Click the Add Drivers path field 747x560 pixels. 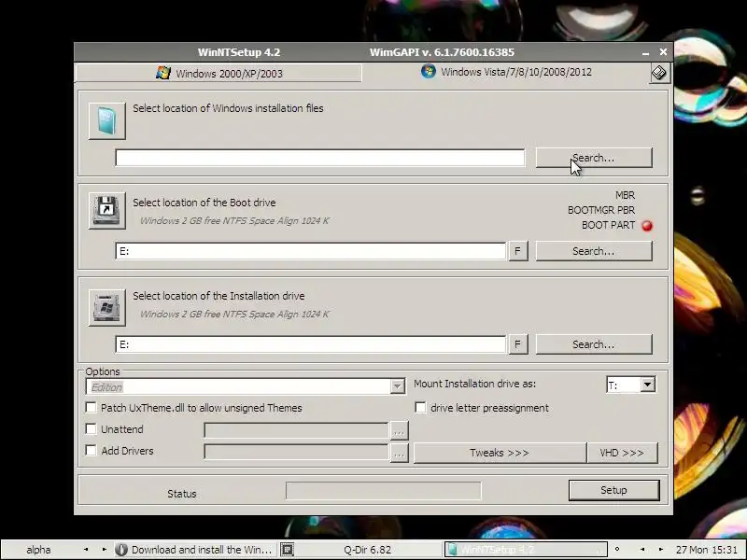coord(296,452)
